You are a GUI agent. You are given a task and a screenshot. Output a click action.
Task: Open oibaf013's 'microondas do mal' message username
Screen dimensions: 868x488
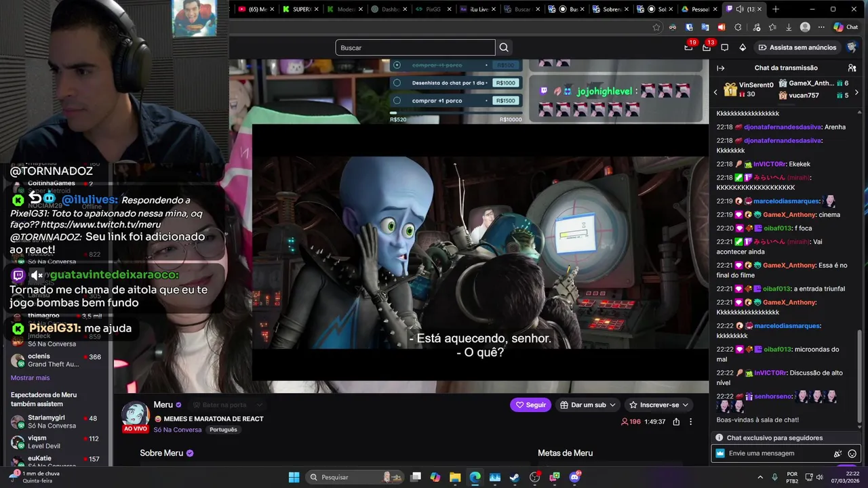click(777, 350)
